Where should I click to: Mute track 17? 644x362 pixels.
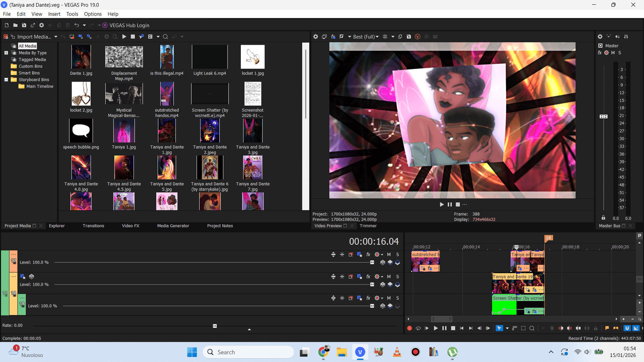(x=389, y=255)
